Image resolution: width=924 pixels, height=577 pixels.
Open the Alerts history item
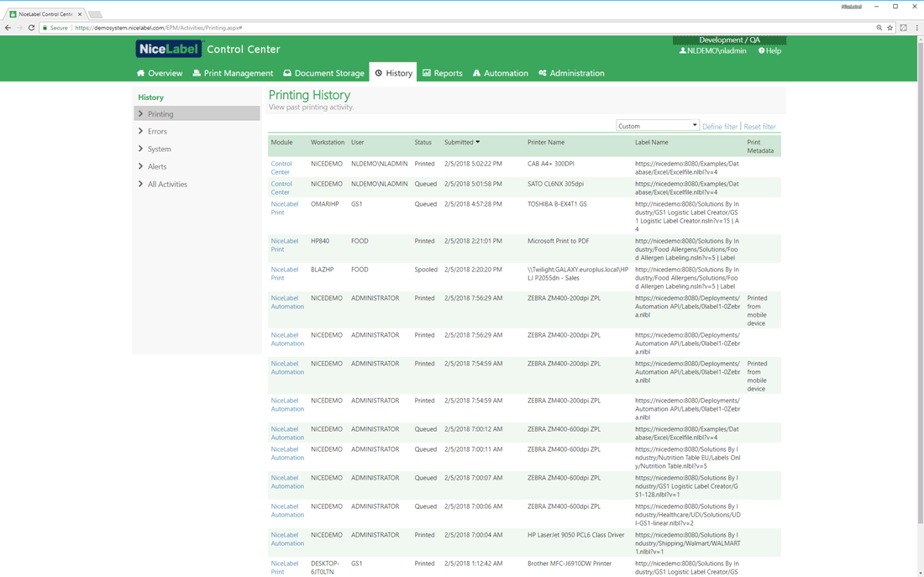[x=157, y=167]
